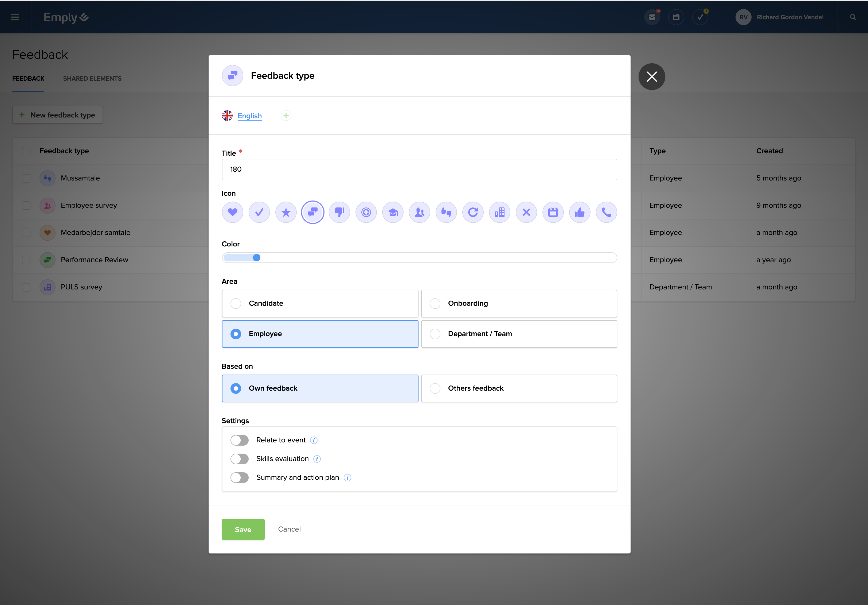Pick the building icon option
The height and width of the screenshot is (605, 868).
pos(499,212)
